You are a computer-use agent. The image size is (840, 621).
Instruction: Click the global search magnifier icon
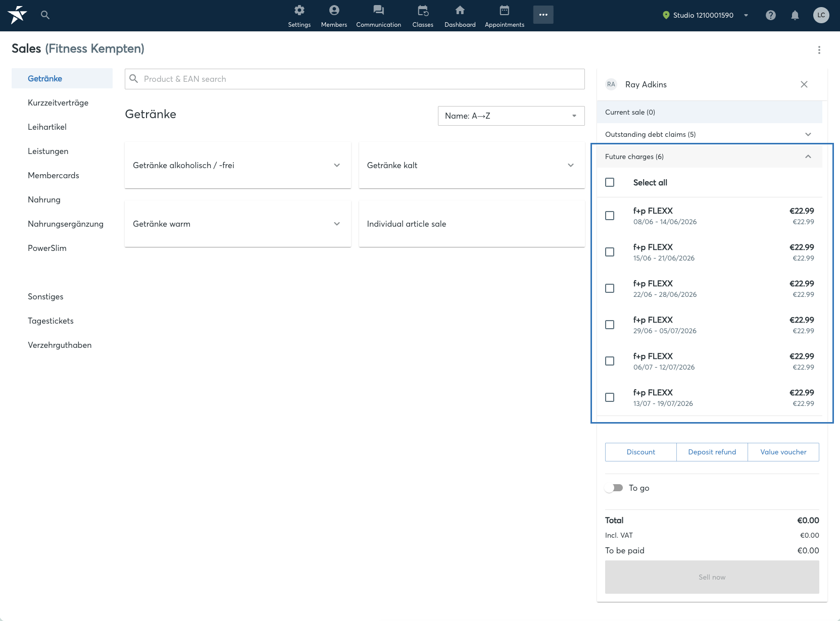pos(45,15)
